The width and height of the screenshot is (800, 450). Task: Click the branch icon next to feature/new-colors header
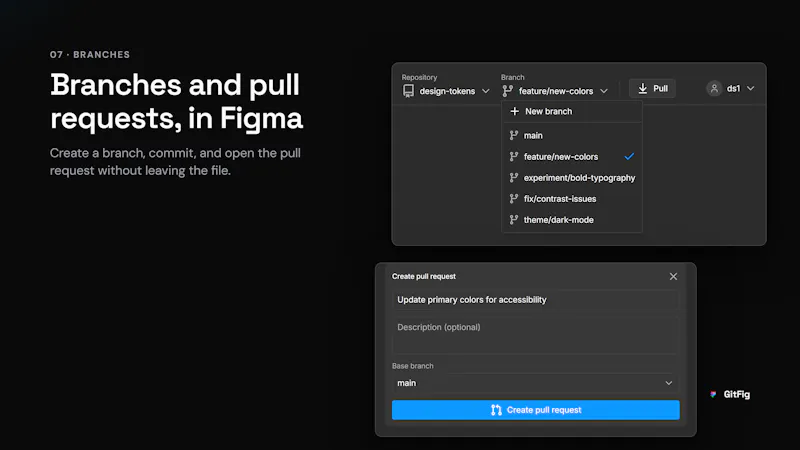coord(507,91)
